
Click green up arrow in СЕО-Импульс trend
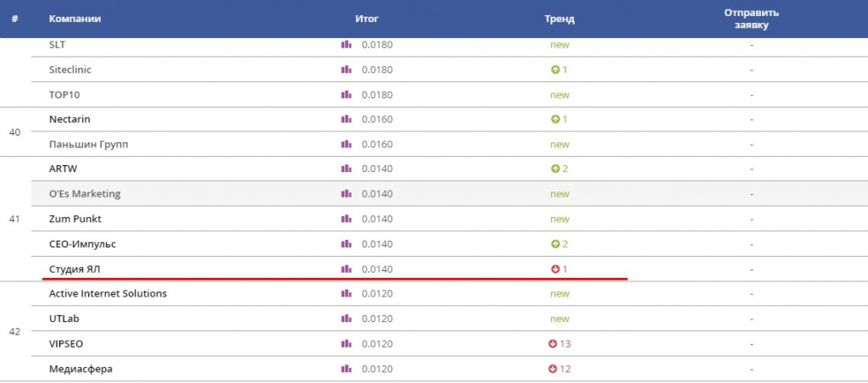click(x=555, y=244)
